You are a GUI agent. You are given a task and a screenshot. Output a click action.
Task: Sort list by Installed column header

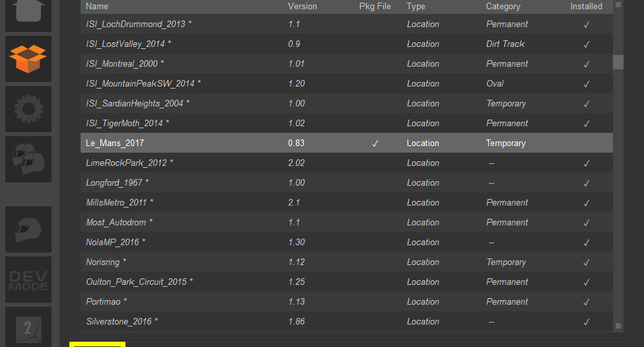pos(586,6)
